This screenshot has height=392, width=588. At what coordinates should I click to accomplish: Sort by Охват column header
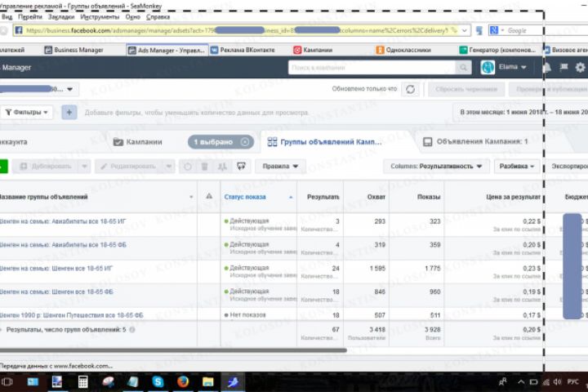376,197
